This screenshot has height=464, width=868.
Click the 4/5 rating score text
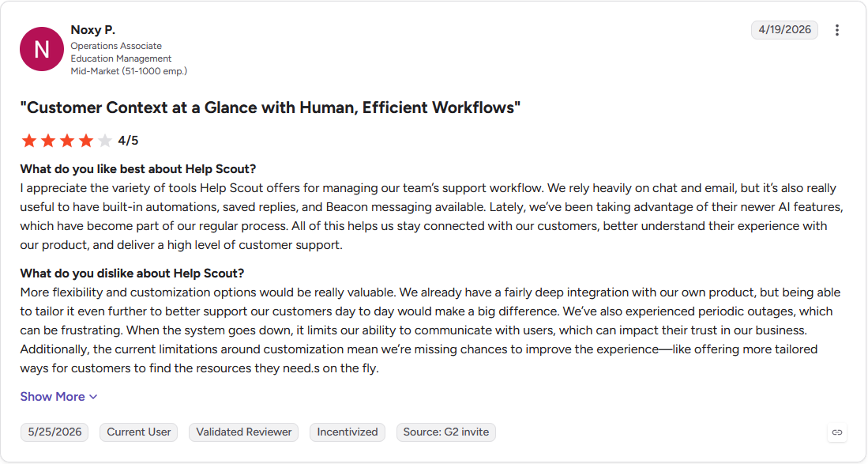coord(128,141)
